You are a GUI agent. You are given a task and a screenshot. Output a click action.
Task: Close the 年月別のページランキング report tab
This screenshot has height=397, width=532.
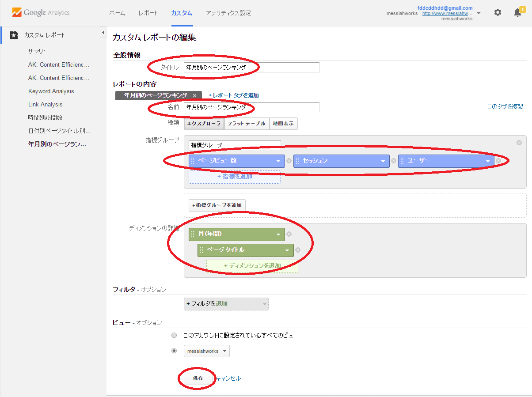(194, 95)
